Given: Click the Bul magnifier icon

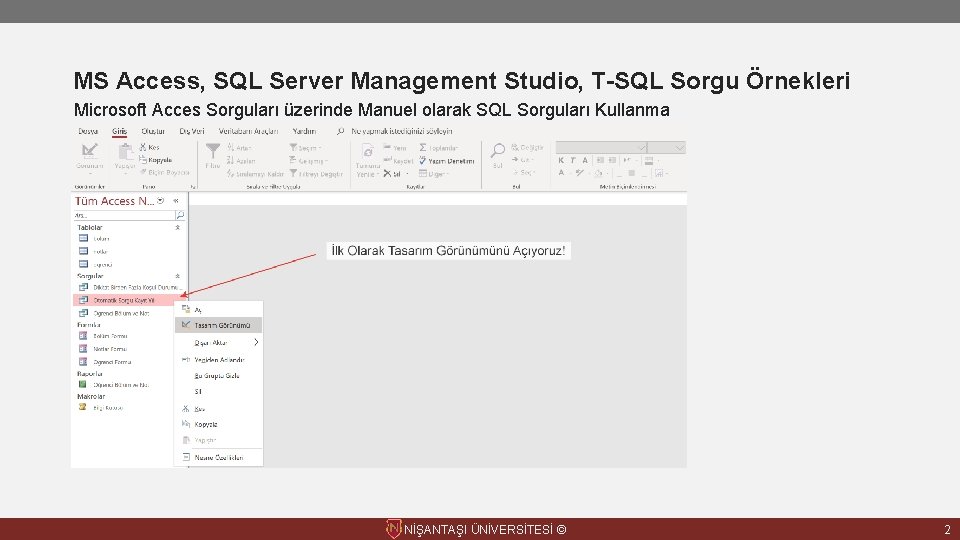Looking at the screenshot, I should click(498, 150).
